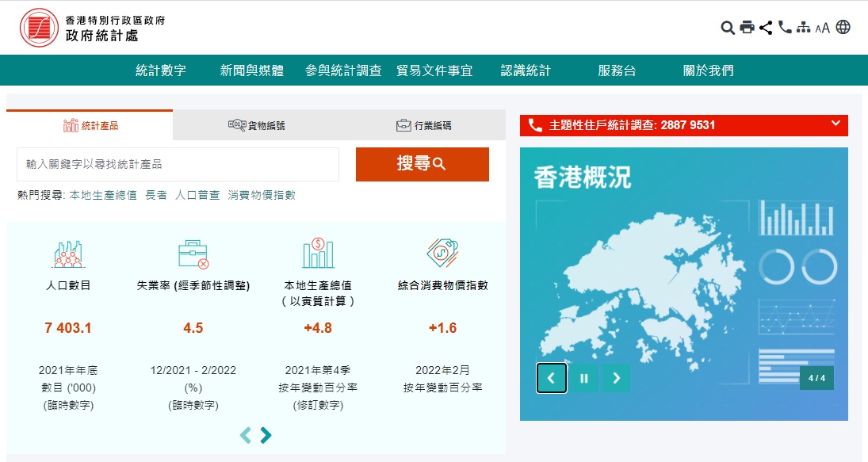Open 服務台 menu
This screenshot has height=462, width=868.
(618, 71)
